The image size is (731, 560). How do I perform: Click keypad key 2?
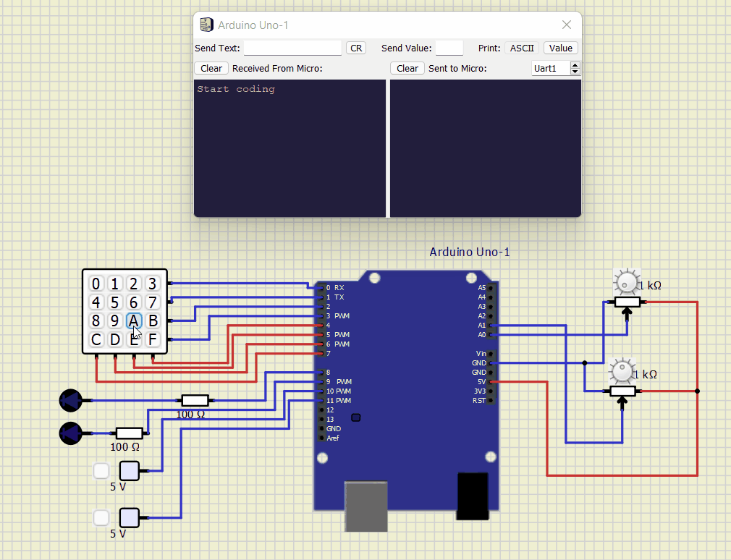[134, 284]
